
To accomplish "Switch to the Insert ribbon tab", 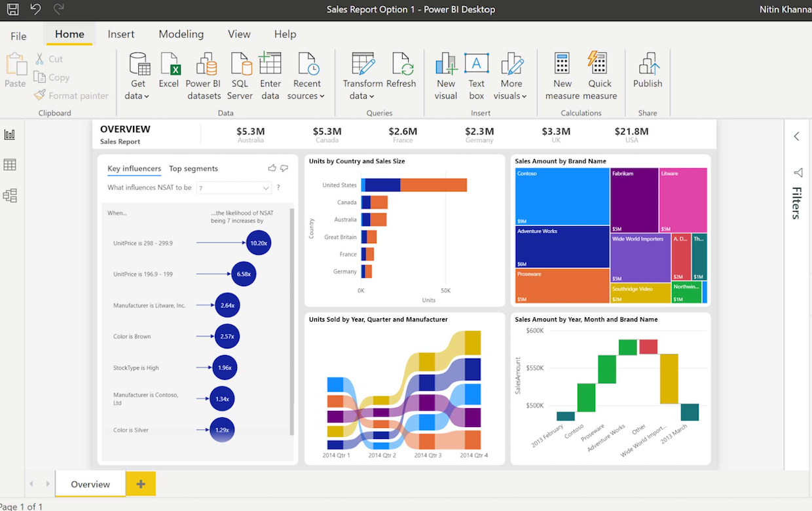I will pos(121,34).
